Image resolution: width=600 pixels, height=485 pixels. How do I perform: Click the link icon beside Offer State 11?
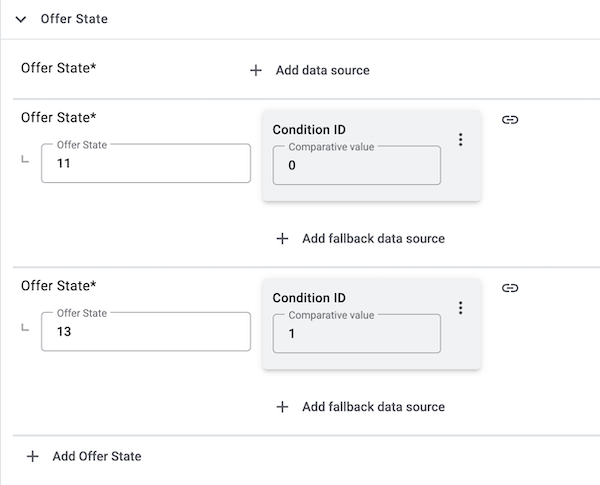point(509,120)
